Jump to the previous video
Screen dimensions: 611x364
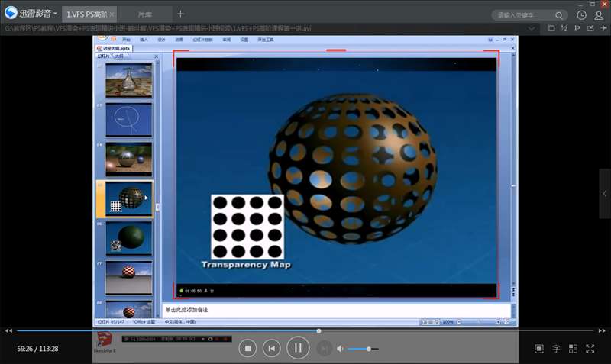pyautogui.click(x=271, y=349)
